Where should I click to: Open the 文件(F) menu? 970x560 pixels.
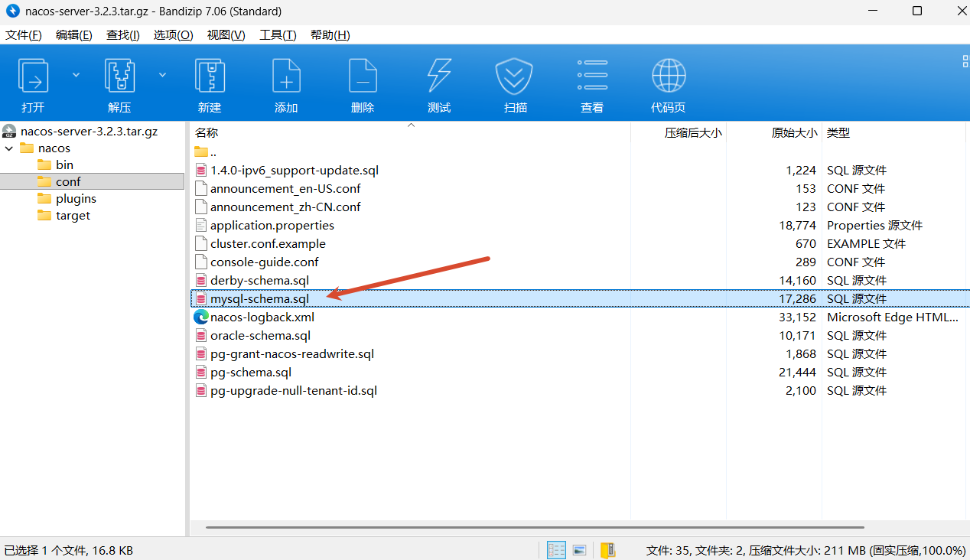24,35
